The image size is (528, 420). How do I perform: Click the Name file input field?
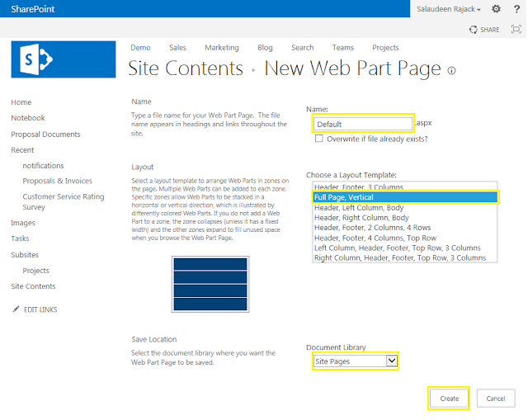pos(363,124)
